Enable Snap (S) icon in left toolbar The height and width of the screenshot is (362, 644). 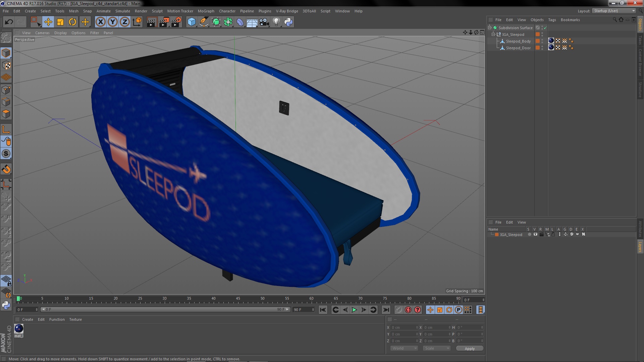(6, 154)
